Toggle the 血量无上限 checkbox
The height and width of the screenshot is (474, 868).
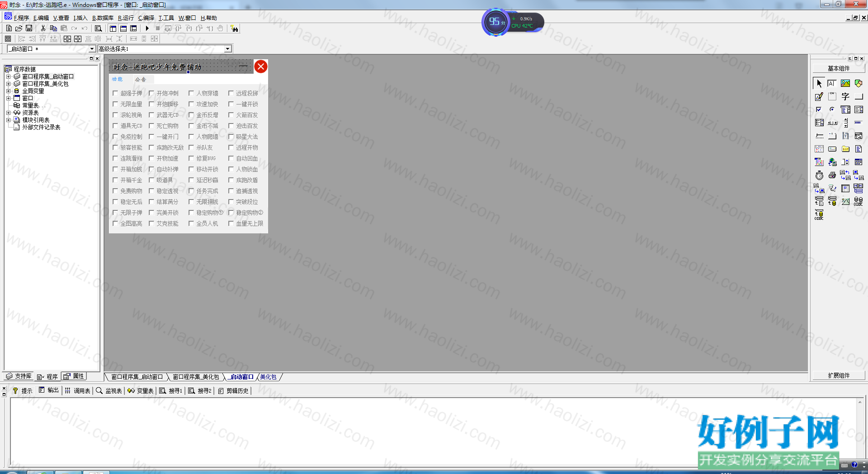coord(231,223)
